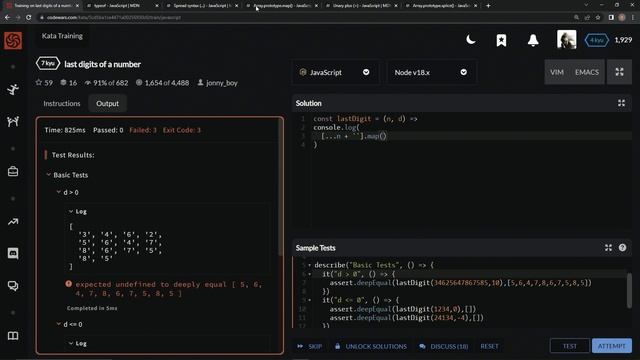Viewport: 640px width, 360px height.
Task: Expand the Sample Tests panel
Action: click(608, 248)
